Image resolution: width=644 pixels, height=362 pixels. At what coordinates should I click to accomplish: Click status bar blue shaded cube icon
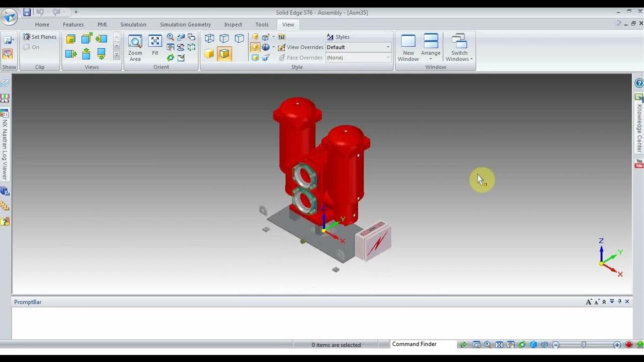pyautogui.click(x=533, y=345)
